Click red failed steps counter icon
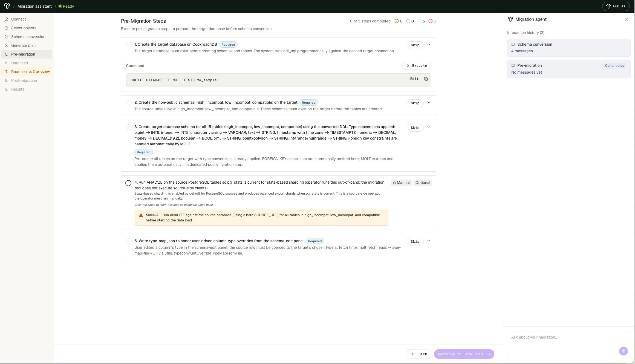 pyautogui.click(x=430, y=21)
